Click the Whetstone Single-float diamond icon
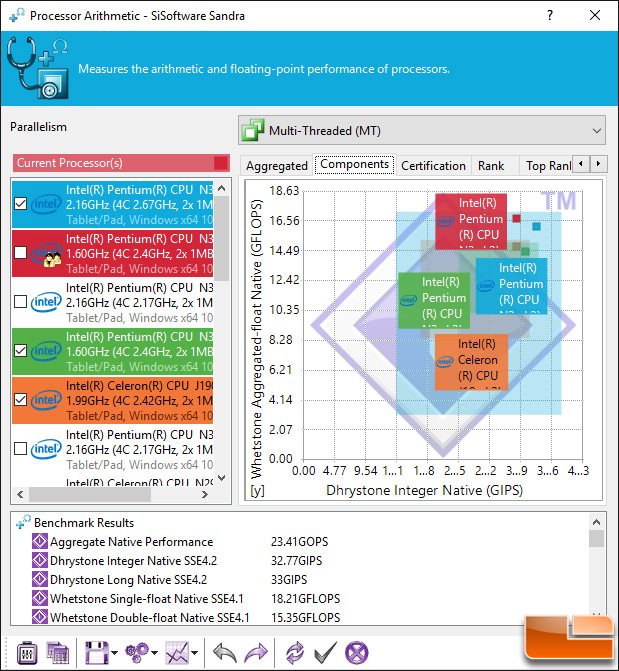Viewport: 619px width, 671px height. (x=40, y=598)
